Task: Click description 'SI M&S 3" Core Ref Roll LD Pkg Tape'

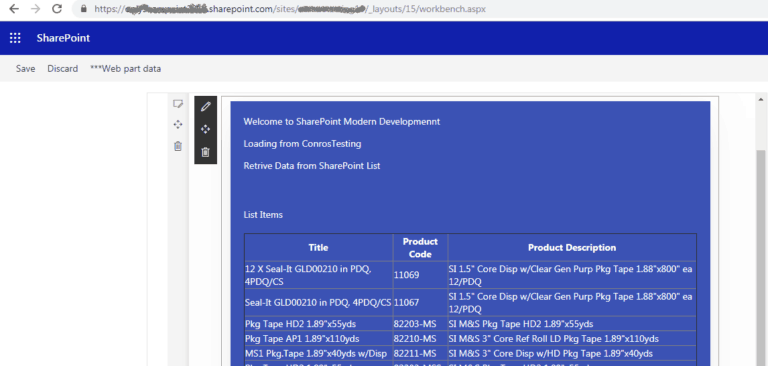Action: [572, 339]
